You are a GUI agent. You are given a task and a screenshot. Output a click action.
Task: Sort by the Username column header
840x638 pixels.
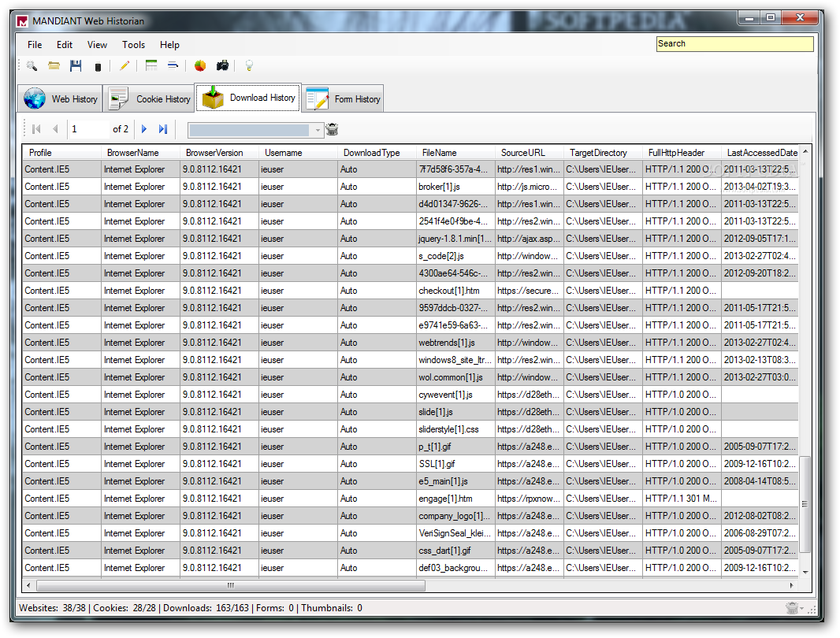(x=298, y=153)
